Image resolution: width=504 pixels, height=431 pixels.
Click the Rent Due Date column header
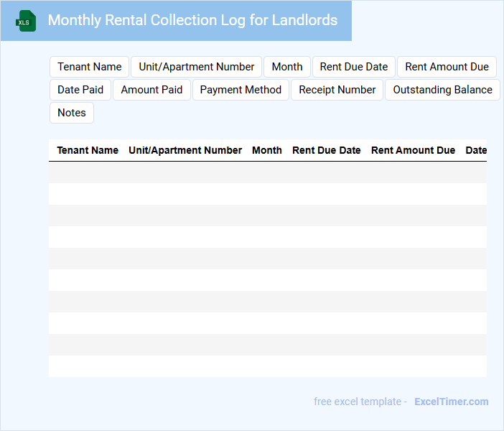tap(327, 150)
